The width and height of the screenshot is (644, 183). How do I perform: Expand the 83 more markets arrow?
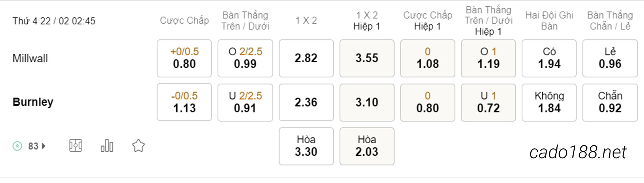44,146
